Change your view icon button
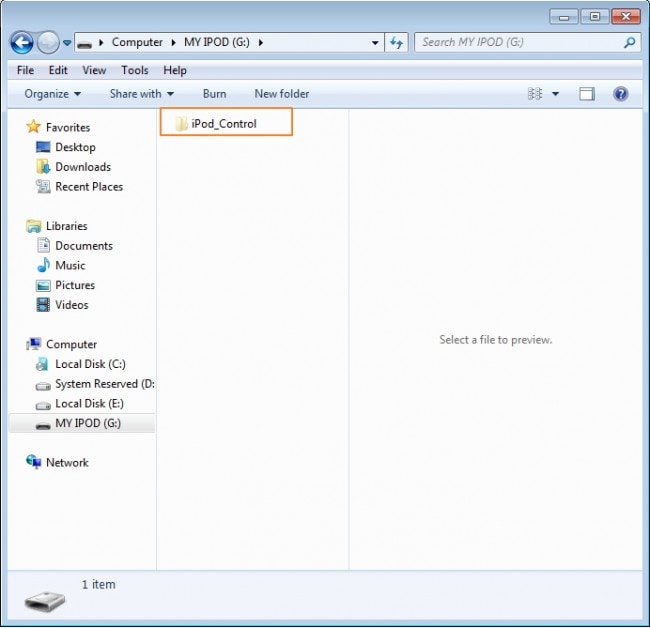The image size is (650, 628). (x=535, y=94)
